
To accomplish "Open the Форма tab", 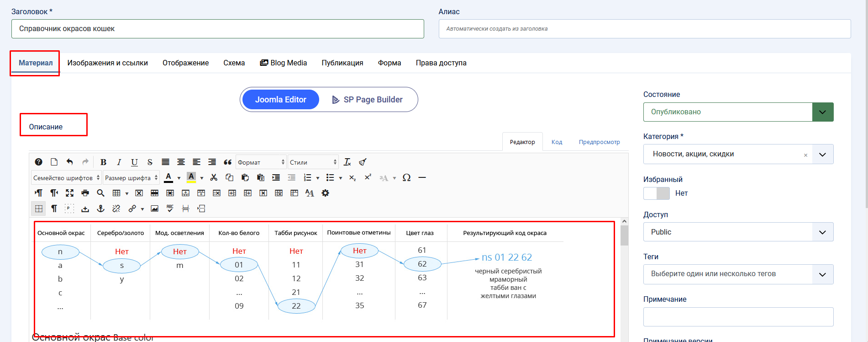I will point(389,63).
